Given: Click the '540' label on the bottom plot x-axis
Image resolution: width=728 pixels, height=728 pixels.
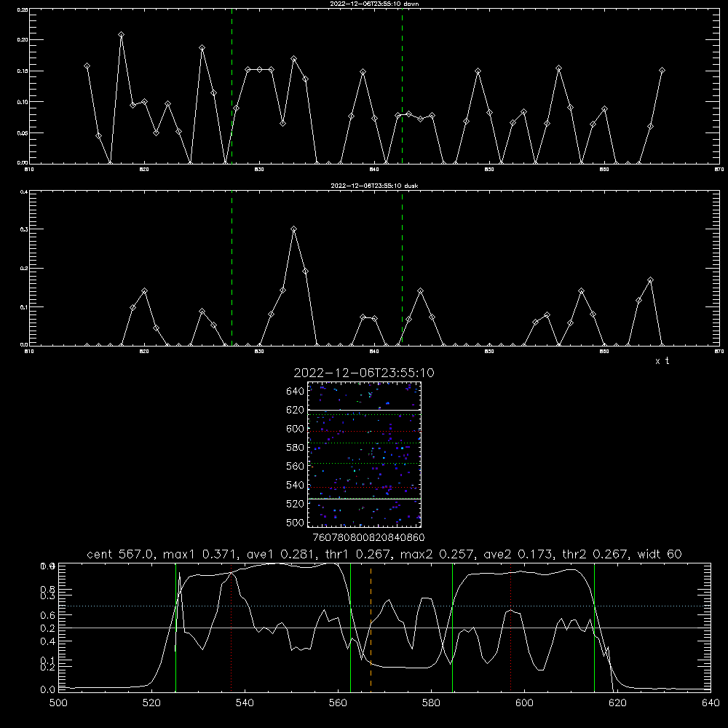Looking at the screenshot, I should [245, 703].
